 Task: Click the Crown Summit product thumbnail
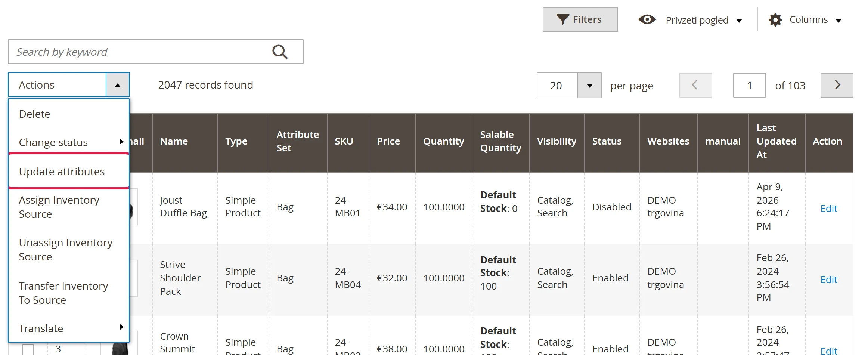point(120,348)
